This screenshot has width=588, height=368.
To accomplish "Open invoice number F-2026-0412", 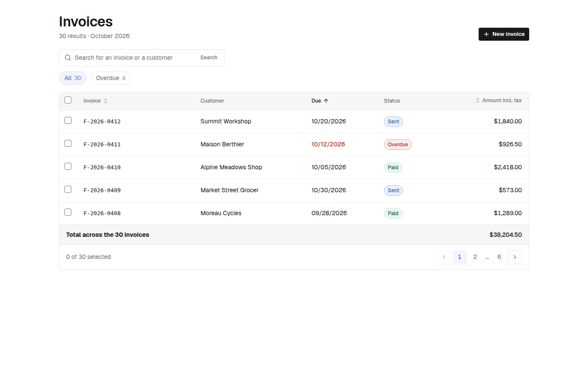I will click(102, 122).
